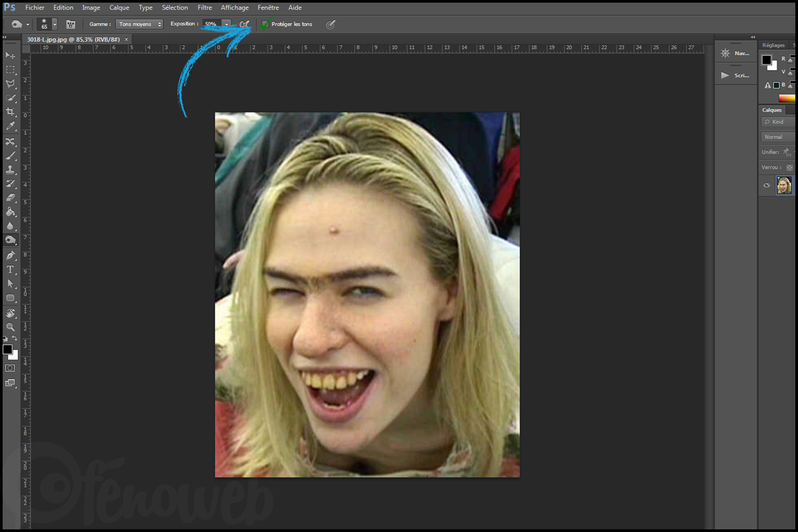Select the Blur drop tool
798x532 pixels.
[x=10, y=226]
